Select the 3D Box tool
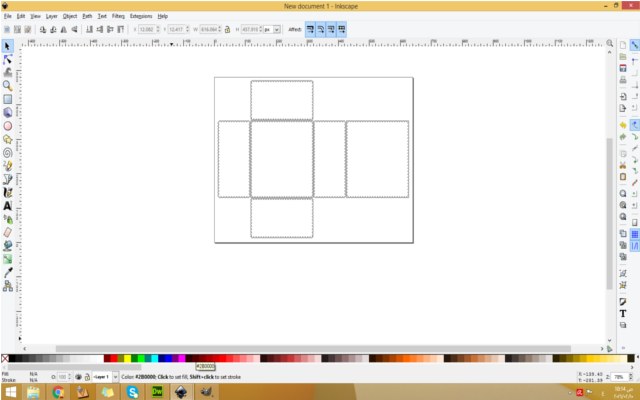640x400 pixels. coord(7,113)
